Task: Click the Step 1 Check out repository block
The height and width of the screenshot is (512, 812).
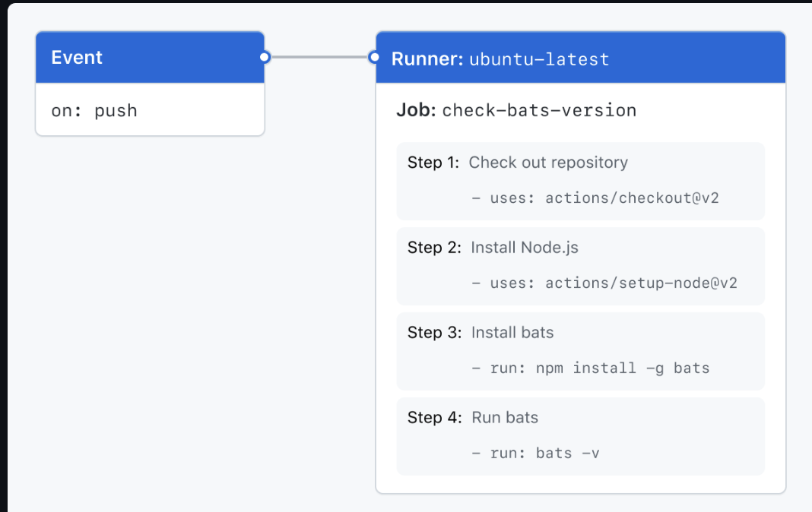Action: coord(580,180)
